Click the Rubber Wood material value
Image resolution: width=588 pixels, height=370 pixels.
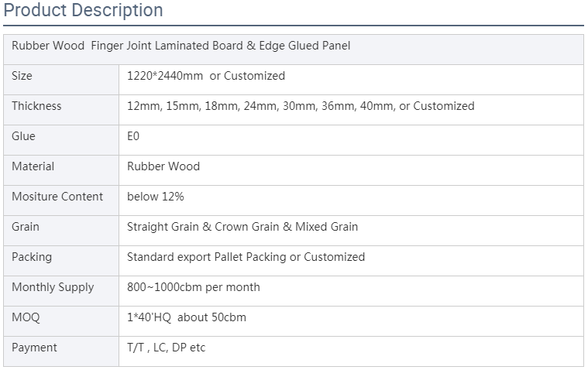coord(163,166)
